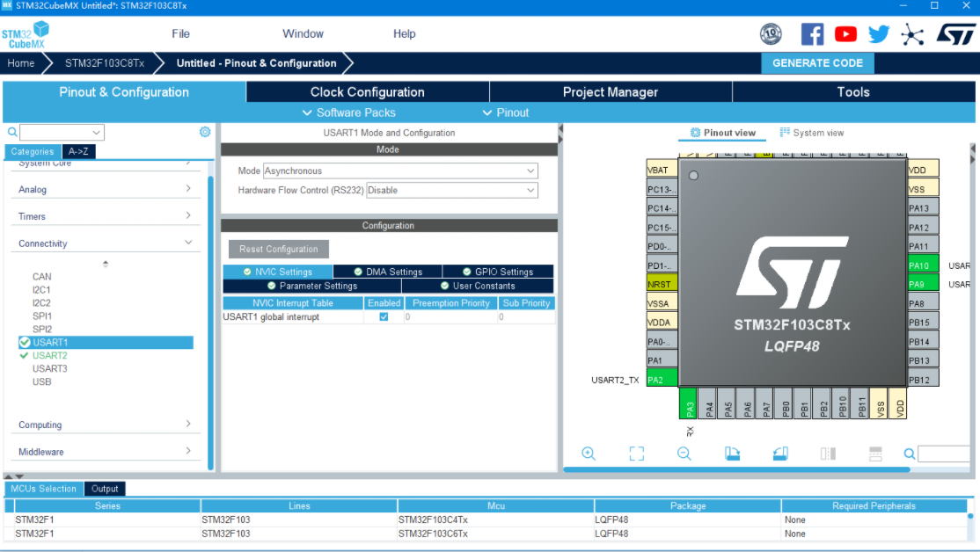
Task: Switch to System view
Action: point(811,133)
